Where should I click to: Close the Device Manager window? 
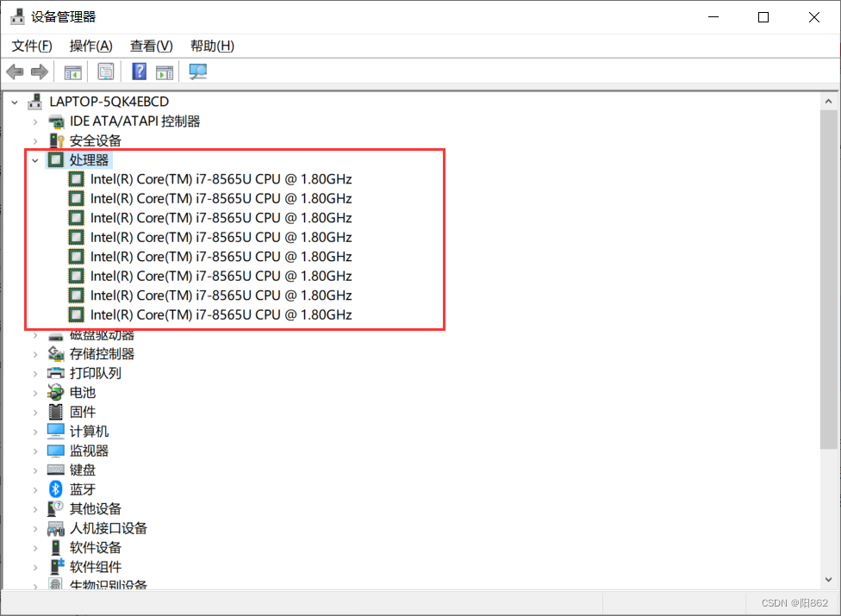click(814, 17)
